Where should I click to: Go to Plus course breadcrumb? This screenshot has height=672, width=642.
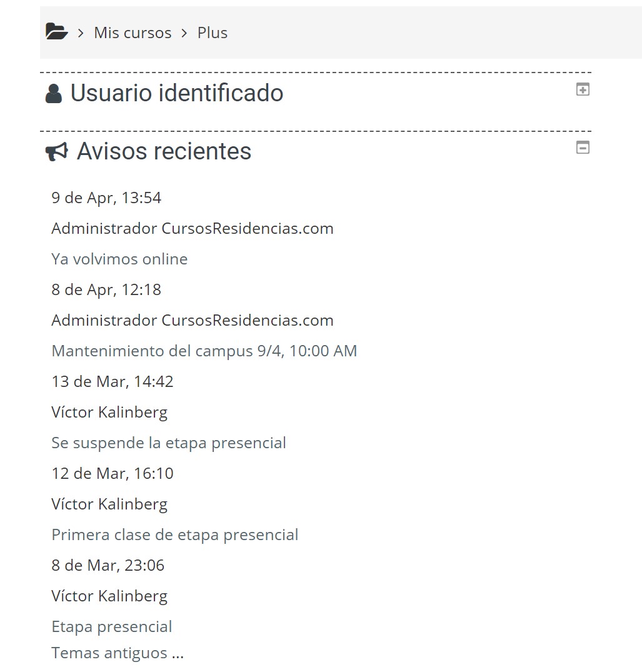[212, 33]
